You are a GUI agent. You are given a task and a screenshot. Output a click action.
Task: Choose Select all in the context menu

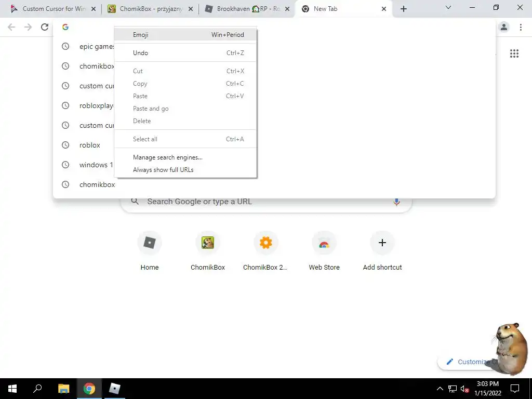[x=185, y=139]
